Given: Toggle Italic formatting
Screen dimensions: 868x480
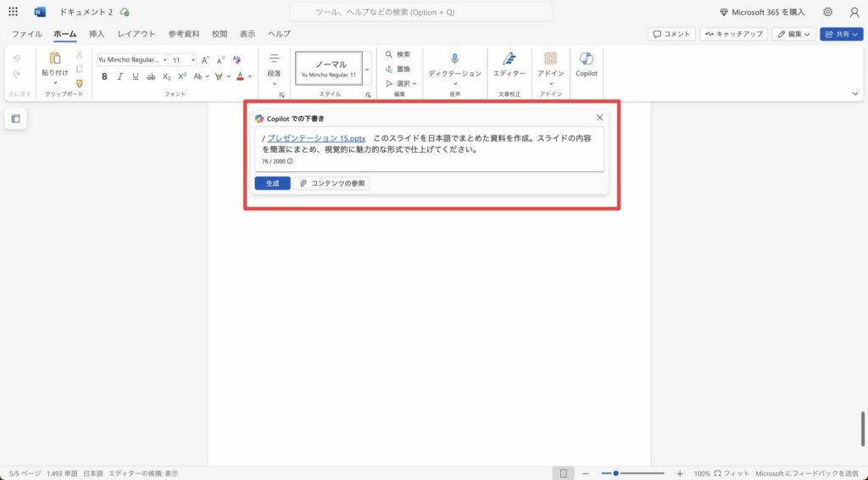Looking at the screenshot, I should (120, 76).
